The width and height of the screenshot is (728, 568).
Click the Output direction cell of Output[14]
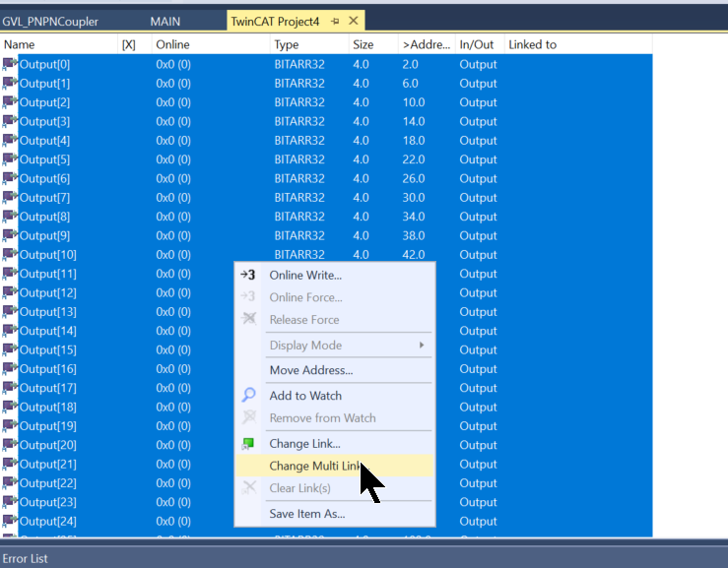tap(478, 331)
